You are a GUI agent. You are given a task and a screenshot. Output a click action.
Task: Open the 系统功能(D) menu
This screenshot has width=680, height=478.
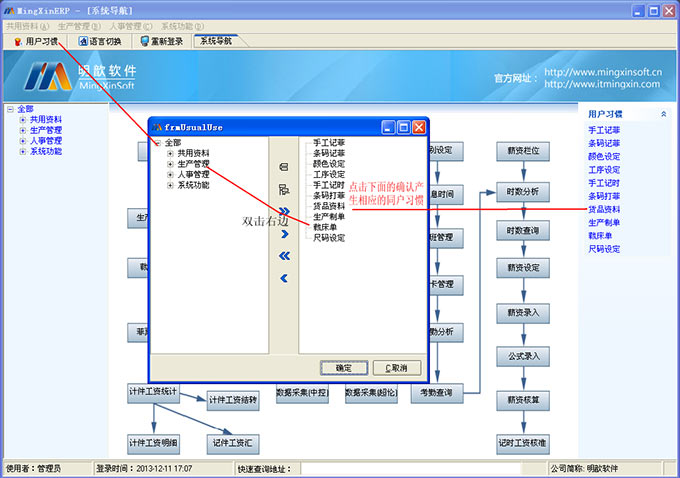pos(182,26)
